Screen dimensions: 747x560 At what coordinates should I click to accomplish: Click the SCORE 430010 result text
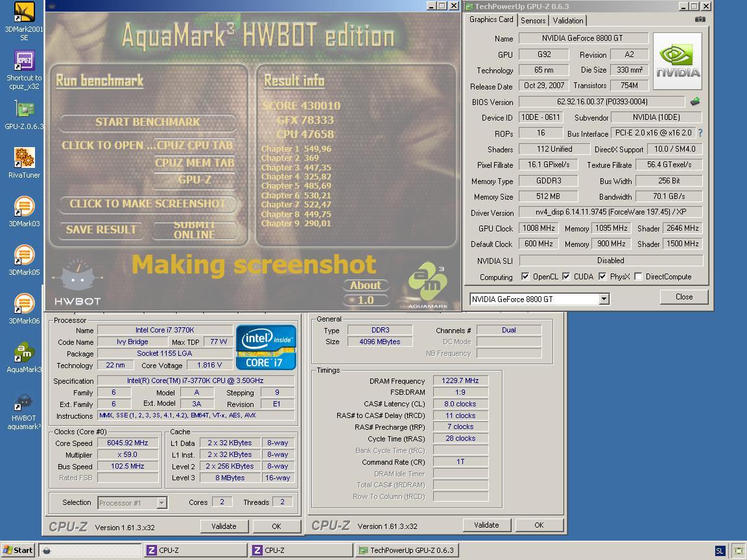pos(302,106)
